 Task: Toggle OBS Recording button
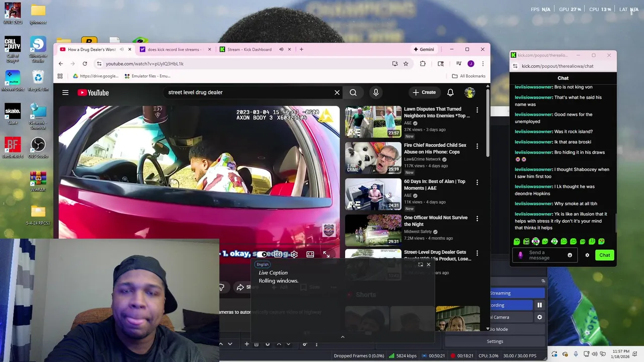pos(511,305)
